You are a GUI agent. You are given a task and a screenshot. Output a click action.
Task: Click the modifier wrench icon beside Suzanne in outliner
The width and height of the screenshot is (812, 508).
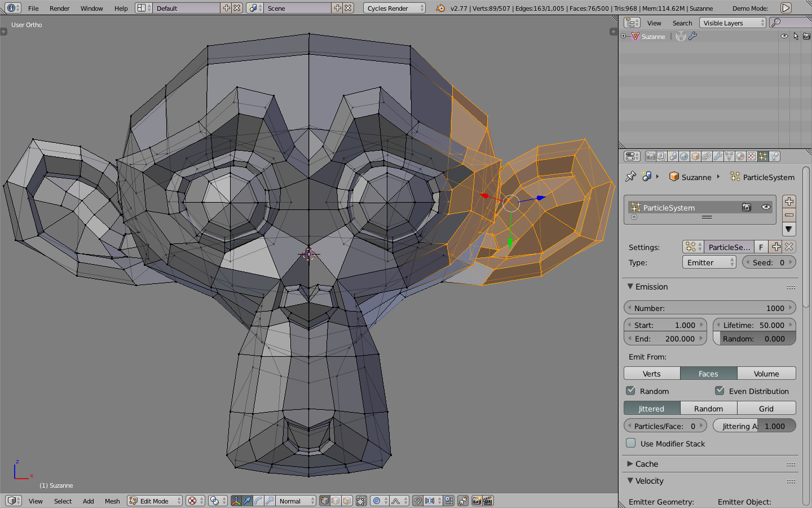point(692,36)
